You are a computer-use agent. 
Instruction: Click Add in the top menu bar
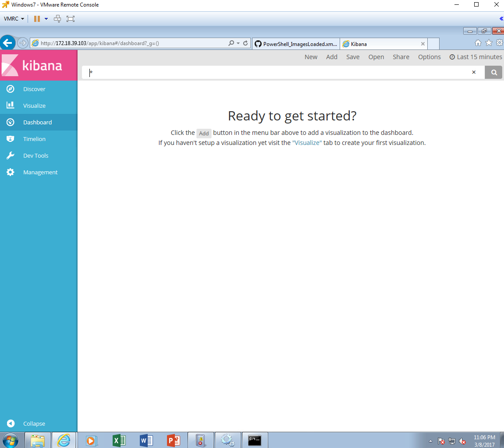332,57
